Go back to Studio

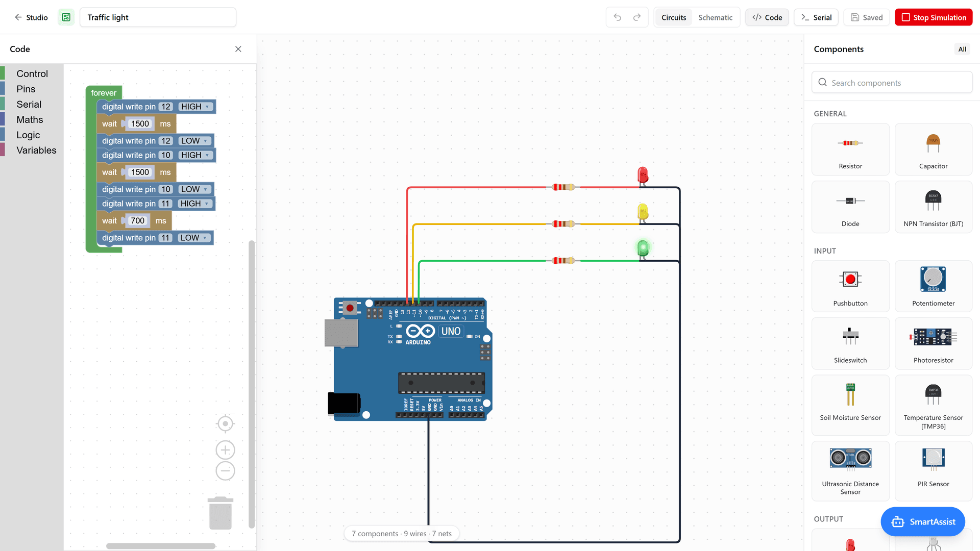pos(31,17)
